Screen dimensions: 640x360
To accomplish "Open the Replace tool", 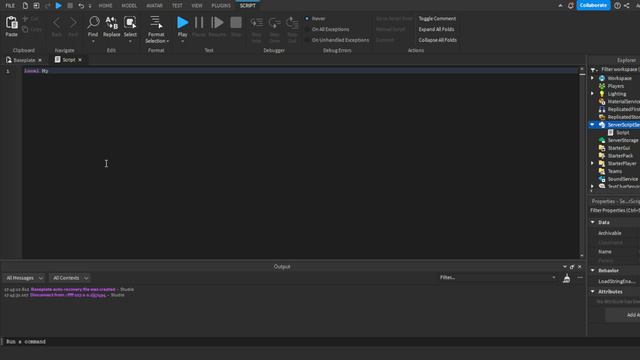I will [111, 23].
